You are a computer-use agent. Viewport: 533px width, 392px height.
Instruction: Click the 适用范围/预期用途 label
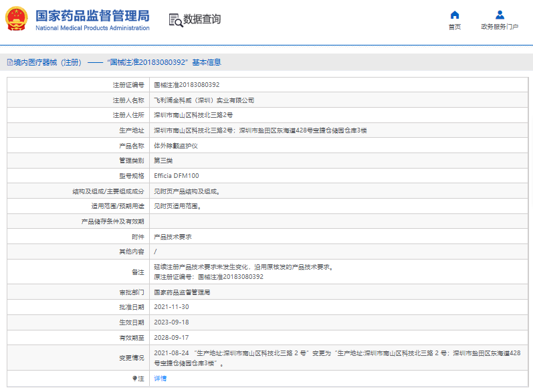[118, 206]
